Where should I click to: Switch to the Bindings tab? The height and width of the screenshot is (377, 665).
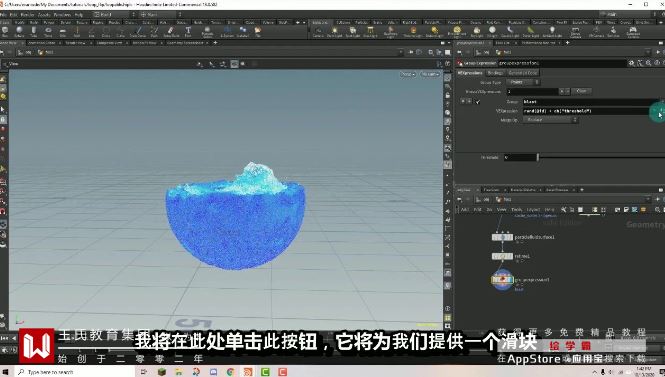495,73
